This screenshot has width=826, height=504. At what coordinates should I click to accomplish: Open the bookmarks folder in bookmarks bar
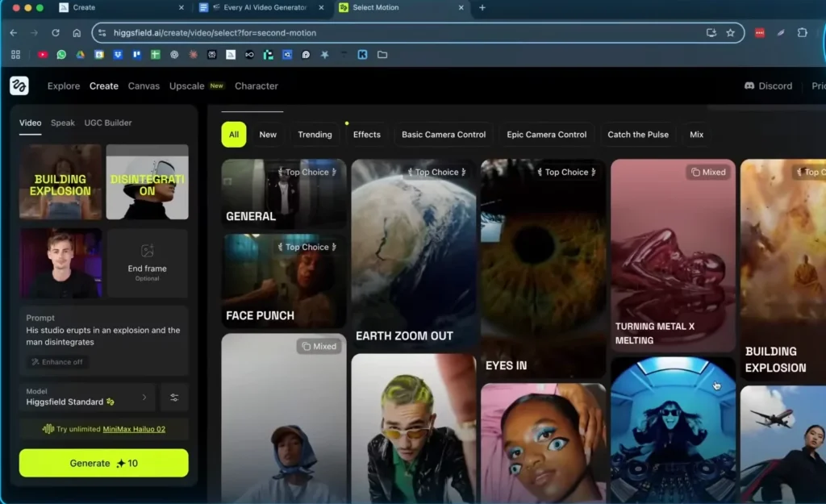[382, 55]
